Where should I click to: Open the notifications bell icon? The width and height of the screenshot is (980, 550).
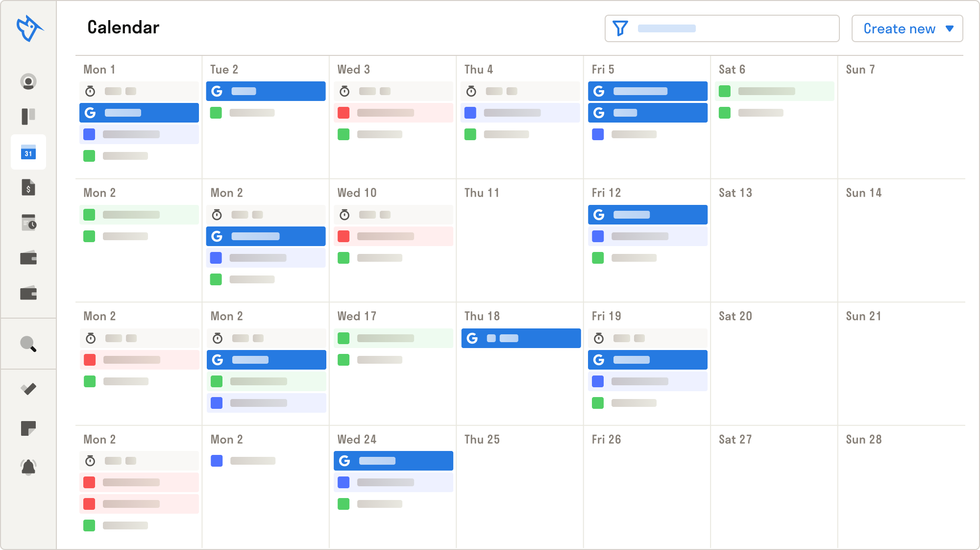click(28, 467)
